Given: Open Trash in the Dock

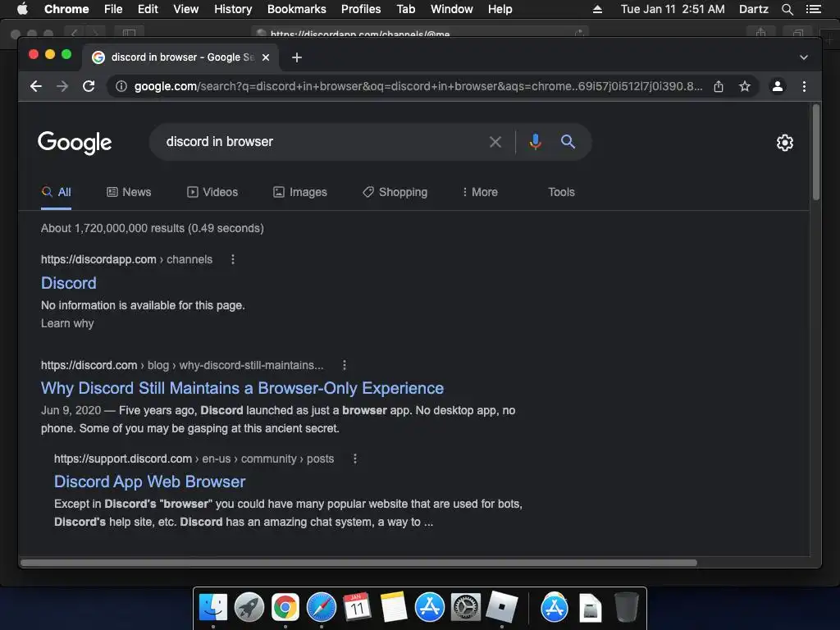Looking at the screenshot, I should click(626, 608).
